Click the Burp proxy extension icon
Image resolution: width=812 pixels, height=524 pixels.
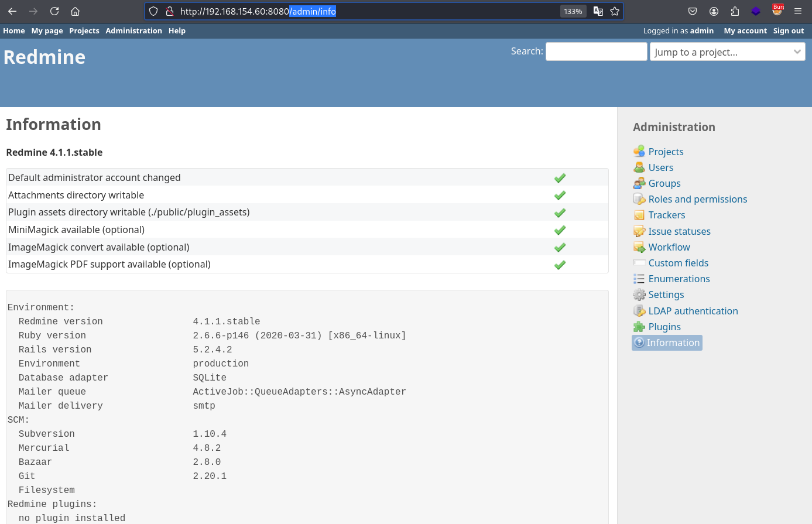click(777, 10)
